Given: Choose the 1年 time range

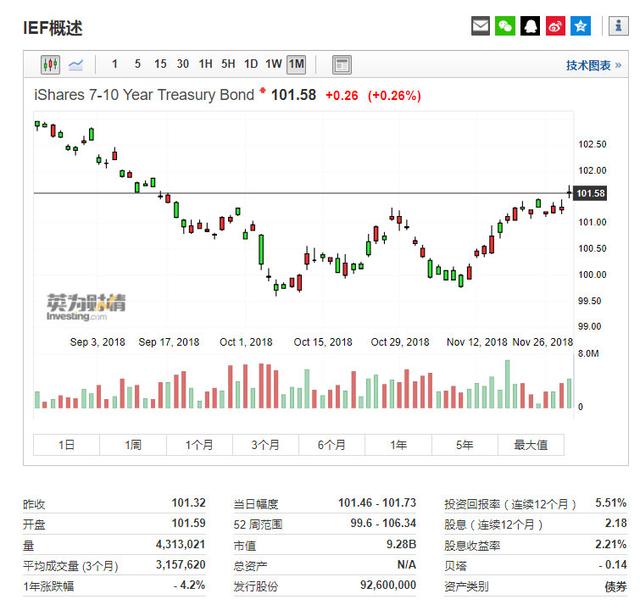Looking at the screenshot, I should point(398,445).
